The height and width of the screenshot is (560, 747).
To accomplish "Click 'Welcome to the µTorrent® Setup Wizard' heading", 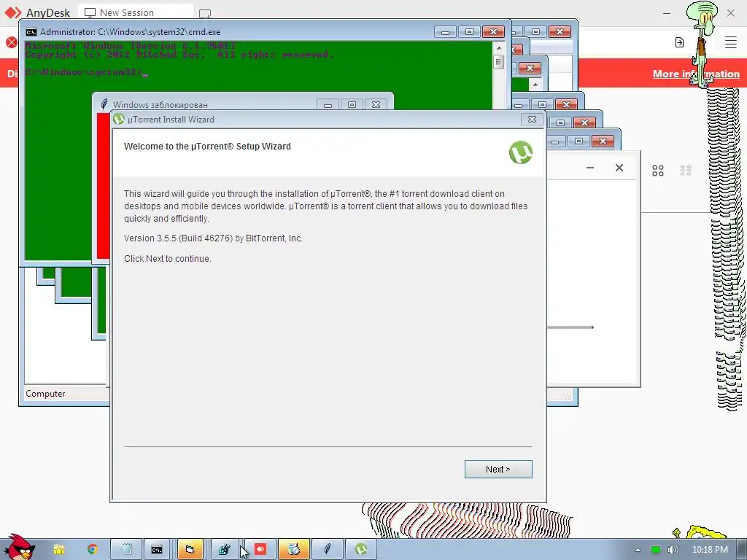I will point(207,146).
